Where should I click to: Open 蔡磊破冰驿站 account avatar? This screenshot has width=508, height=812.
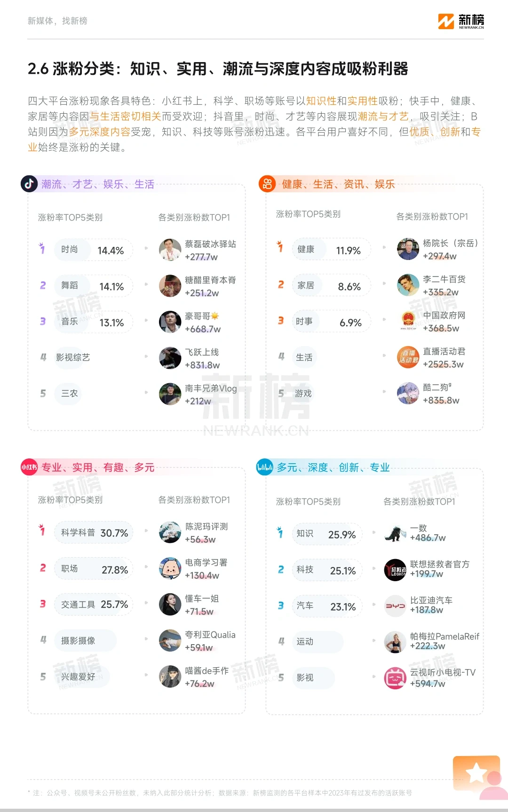[x=170, y=250]
